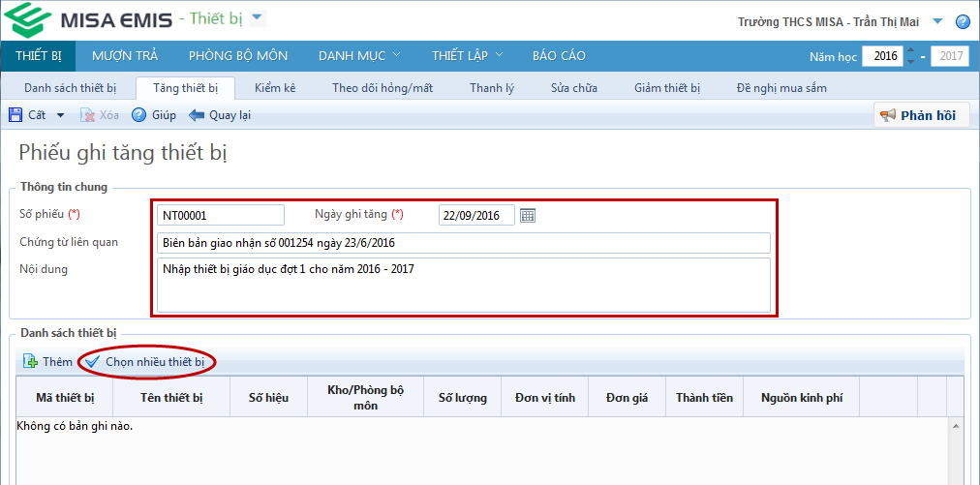Open the help question mark icon at top right
The image size is (980, 485).
(963, 22)
